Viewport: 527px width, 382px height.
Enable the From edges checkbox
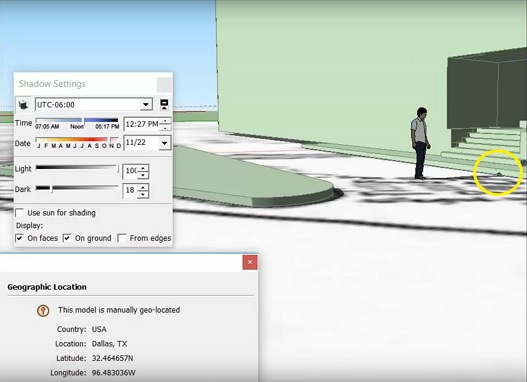(x=122, y=238)
